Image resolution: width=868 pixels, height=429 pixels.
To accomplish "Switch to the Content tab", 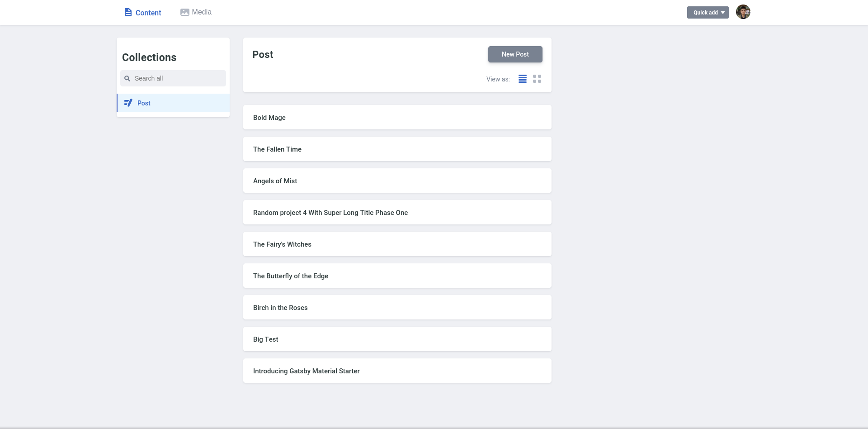I will point(148,13).
